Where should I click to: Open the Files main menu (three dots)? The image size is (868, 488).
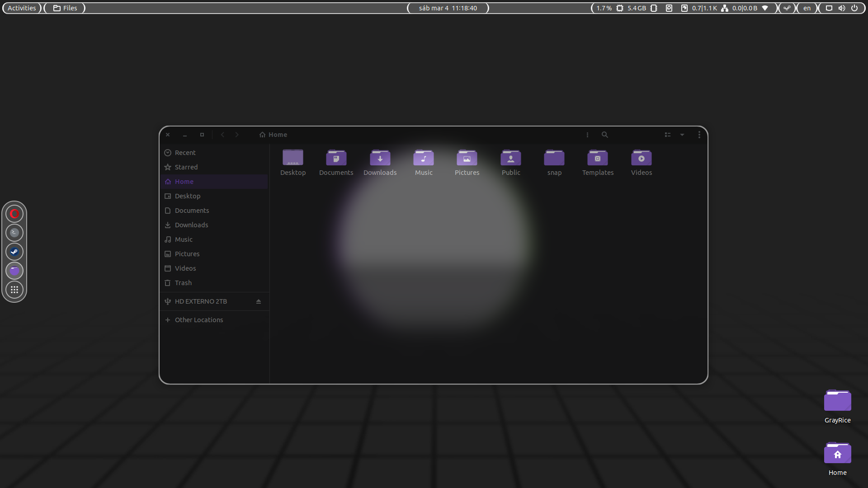(x=699, y=135)
